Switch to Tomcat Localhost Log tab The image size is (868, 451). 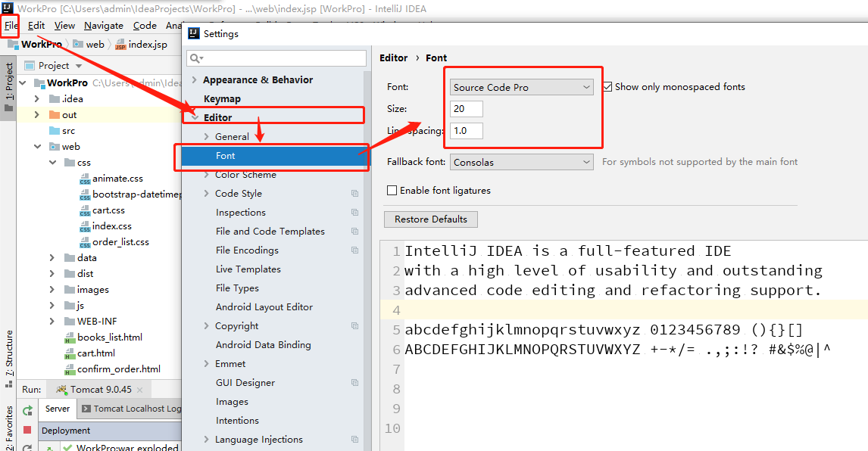coord(131,409)
